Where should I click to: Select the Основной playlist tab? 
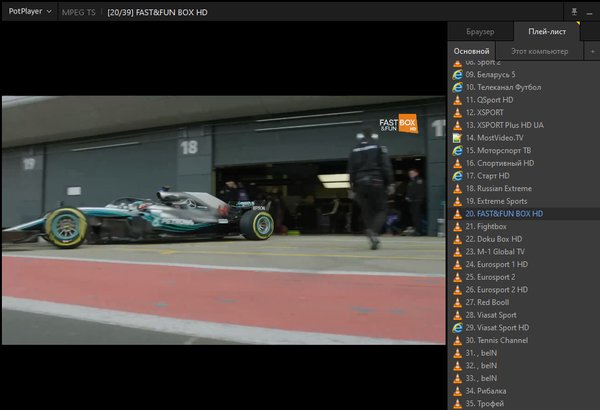point(471,51)
